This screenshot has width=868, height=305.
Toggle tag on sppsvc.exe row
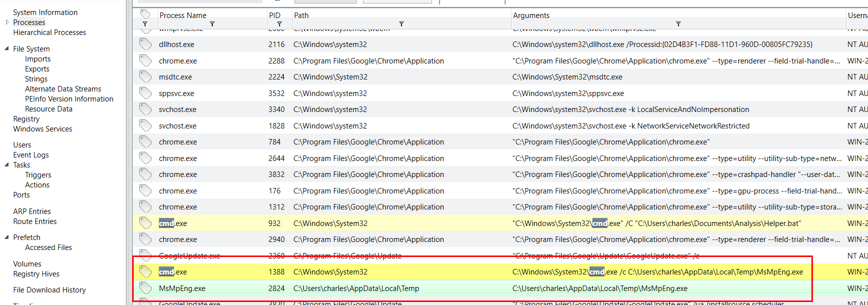(145, 93)
